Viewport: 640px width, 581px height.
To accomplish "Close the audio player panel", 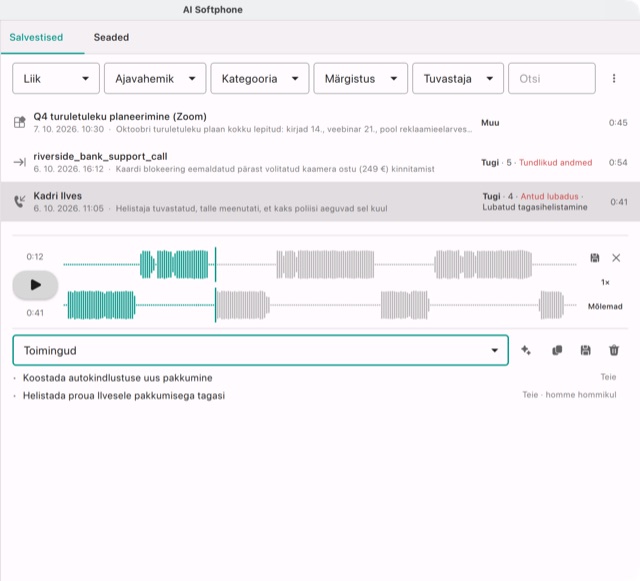I will 616,258.
